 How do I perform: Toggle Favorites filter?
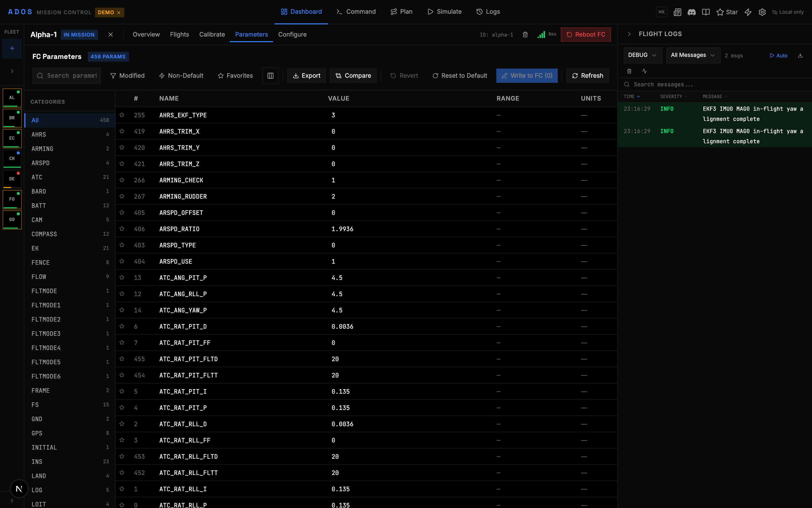pyautogui.click(x=235, y=76)
